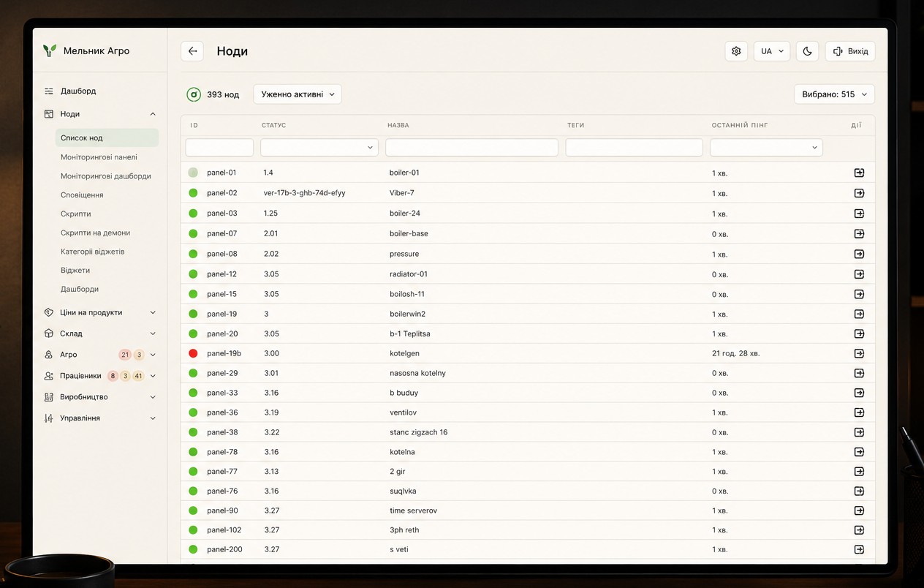Screen dimensions: 924x588
Task: Toggle dark mode with the moon icon
Action: click(807, 51)
